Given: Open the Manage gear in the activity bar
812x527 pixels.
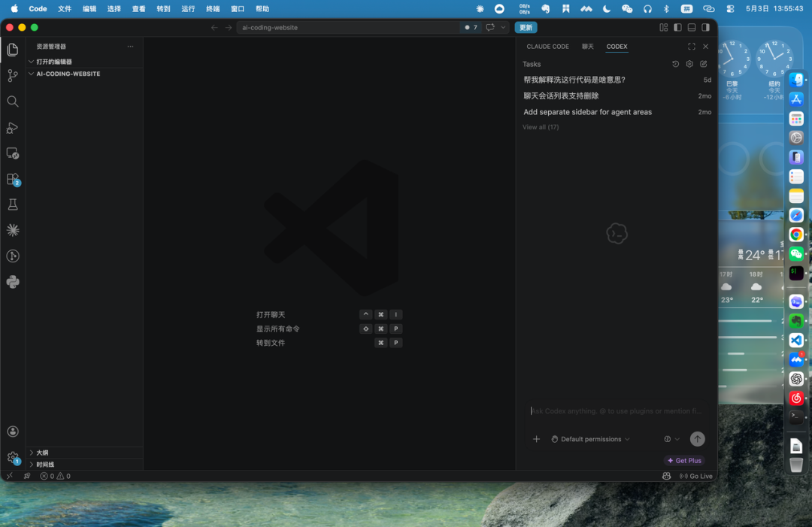Looking at the screenshot, I should pyautogui.click(x=13, y=458).
